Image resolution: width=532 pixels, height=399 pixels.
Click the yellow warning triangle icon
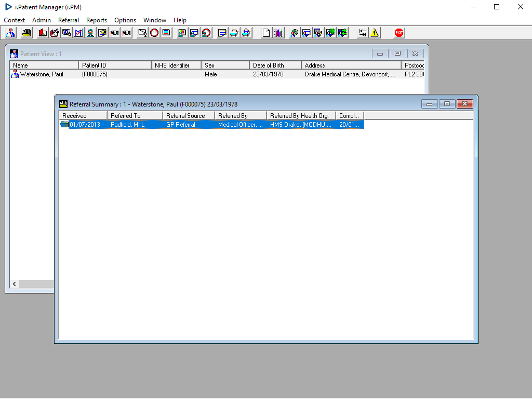click(x=375, y=33)
